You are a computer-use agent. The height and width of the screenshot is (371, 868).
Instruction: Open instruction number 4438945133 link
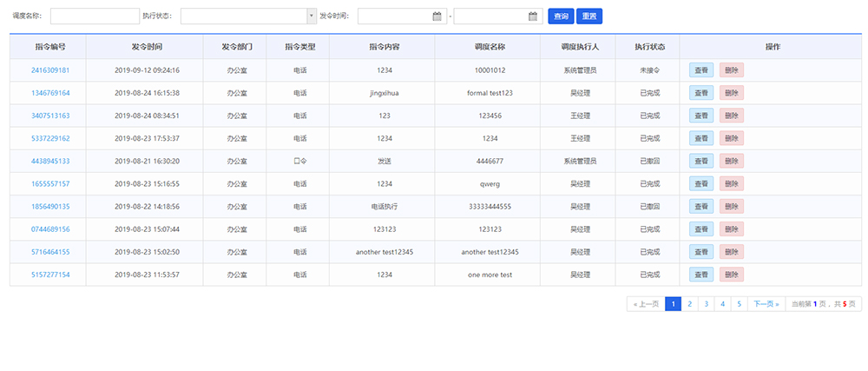tap(50, 161)
